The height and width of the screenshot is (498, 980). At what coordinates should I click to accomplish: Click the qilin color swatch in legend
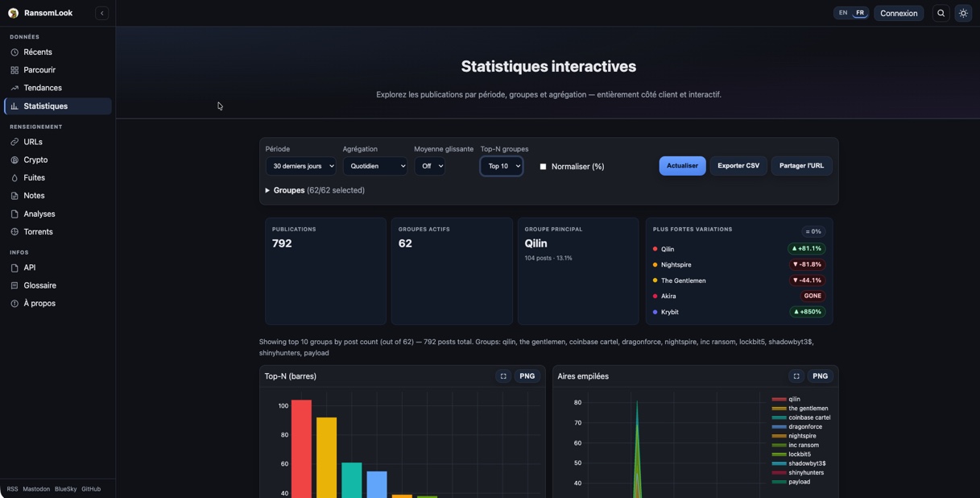[779, 399]
